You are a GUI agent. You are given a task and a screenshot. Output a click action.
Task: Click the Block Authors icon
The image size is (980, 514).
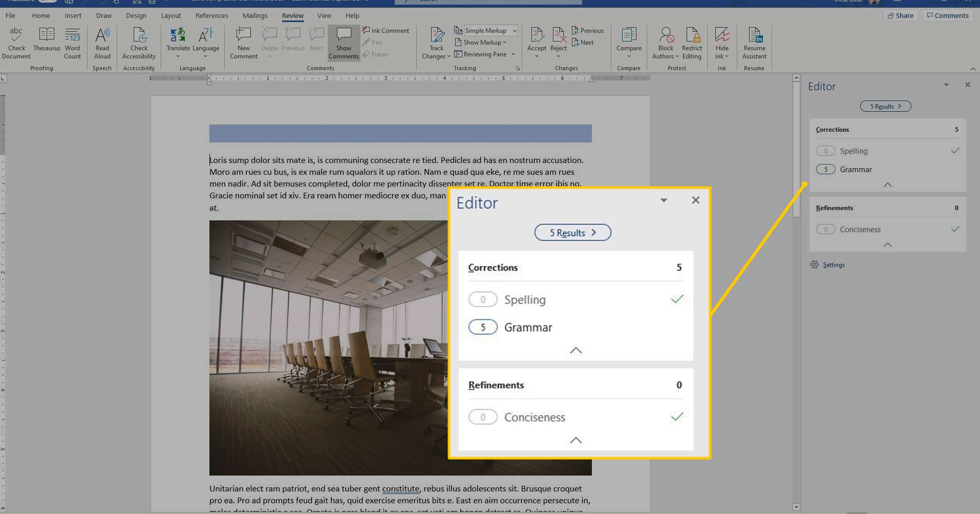point(666,35)
